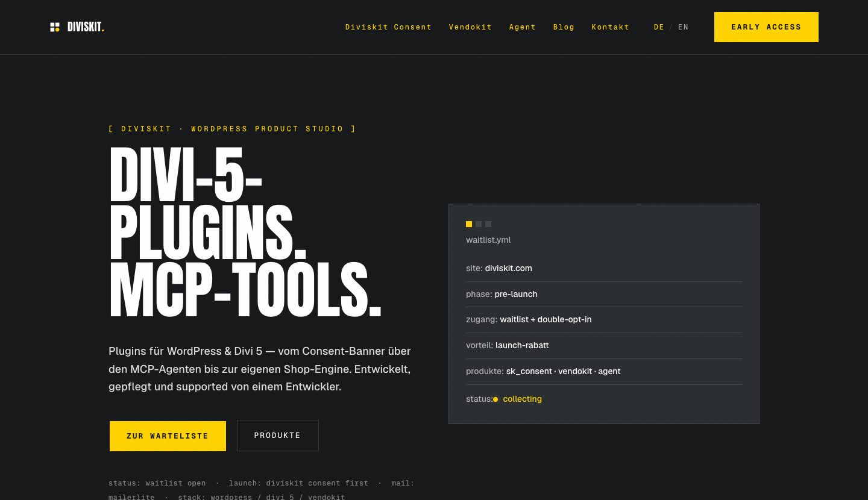Click the 'DIVI-5-PLUGINS. MCP-TOOLS.' headline
The width and height of the screenshot is (868, 500).
[245, 233]
